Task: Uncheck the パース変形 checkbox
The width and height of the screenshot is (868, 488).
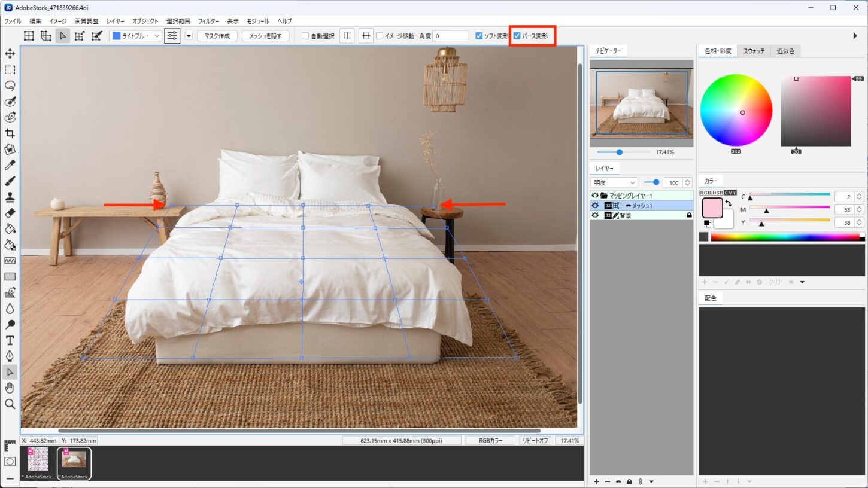Action: click(x=517, y=36)
